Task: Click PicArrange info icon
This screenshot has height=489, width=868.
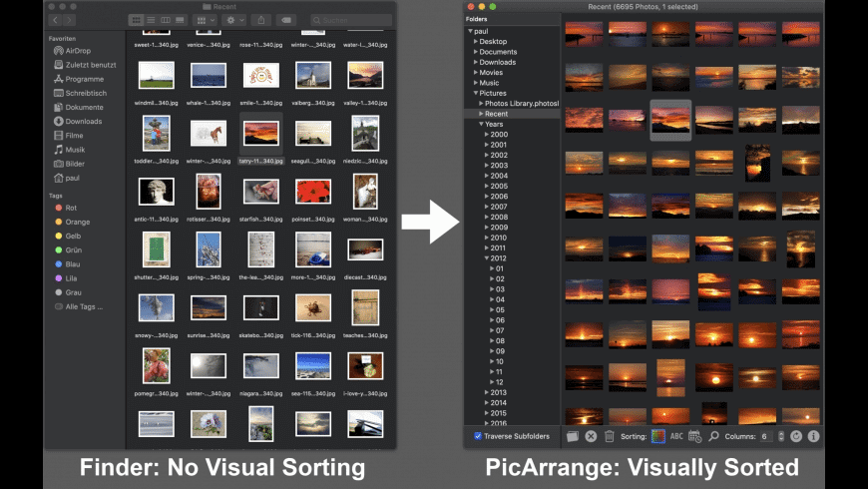Action: point(813,436)
